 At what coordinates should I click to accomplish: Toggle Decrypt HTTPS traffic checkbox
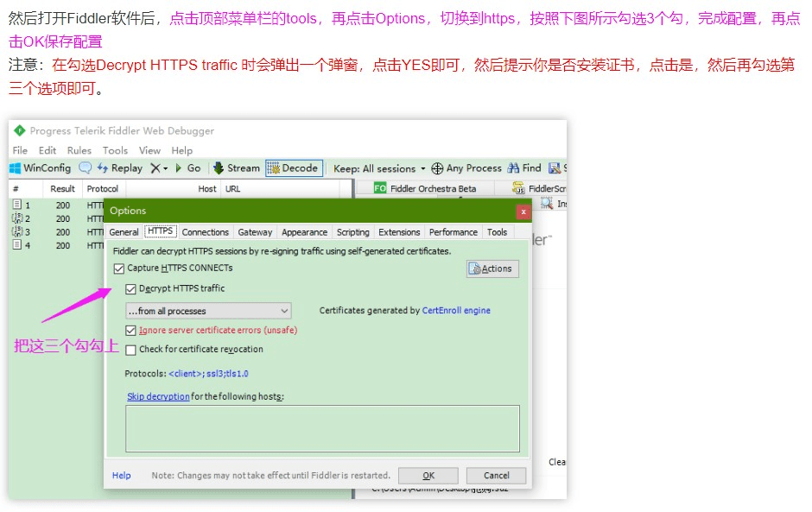coord(131,289)
